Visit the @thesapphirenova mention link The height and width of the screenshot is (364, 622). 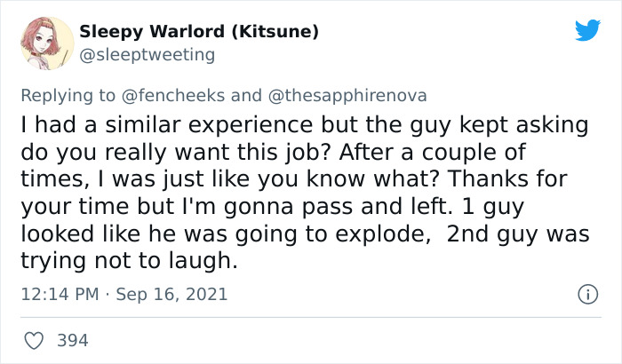(347, 96)
